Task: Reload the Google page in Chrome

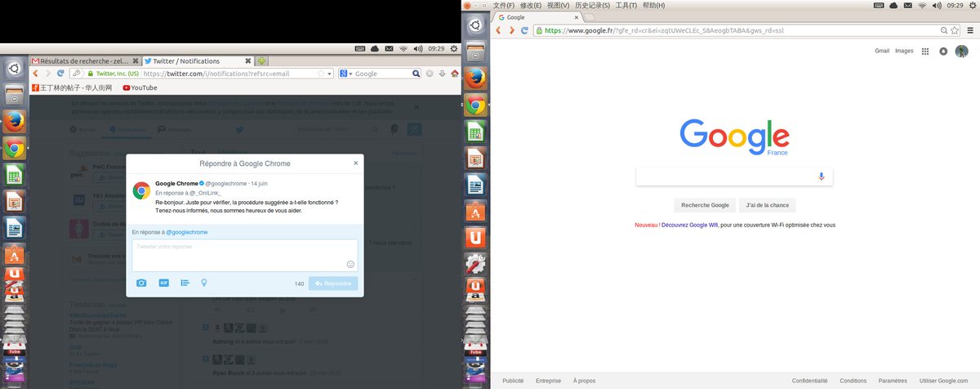Action: (524, 30)
